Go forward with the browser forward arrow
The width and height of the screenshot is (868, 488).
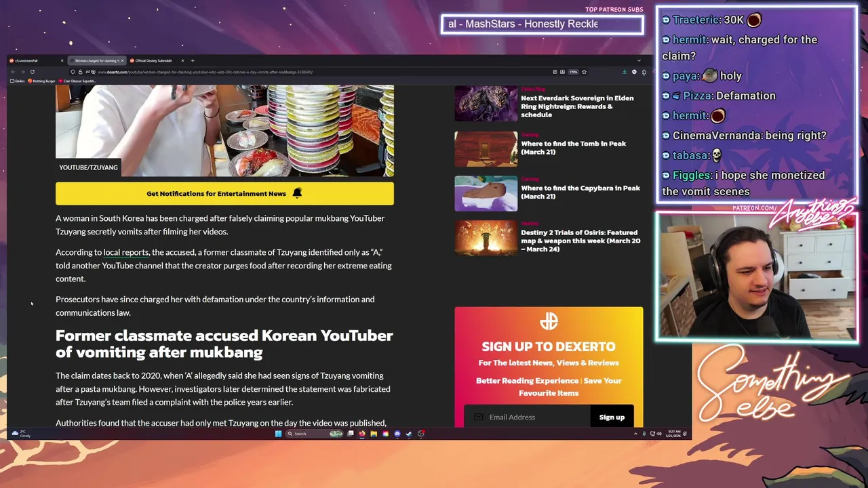pyautogui.click(x=22, y=72)
